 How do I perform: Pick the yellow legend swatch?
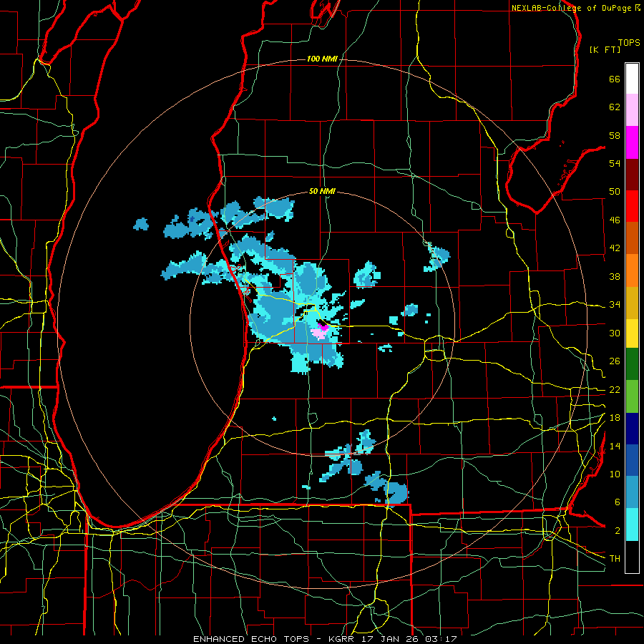coord(632,333)
